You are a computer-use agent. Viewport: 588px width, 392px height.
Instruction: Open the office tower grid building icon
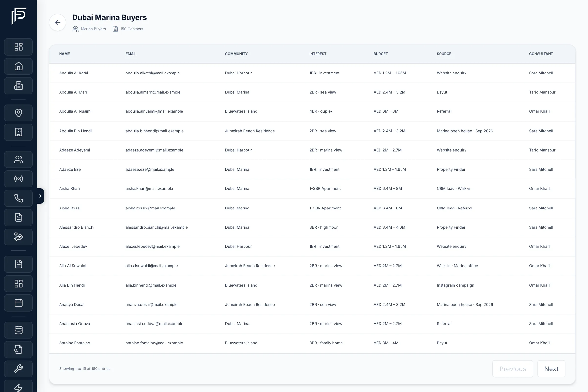click(19, 132)
